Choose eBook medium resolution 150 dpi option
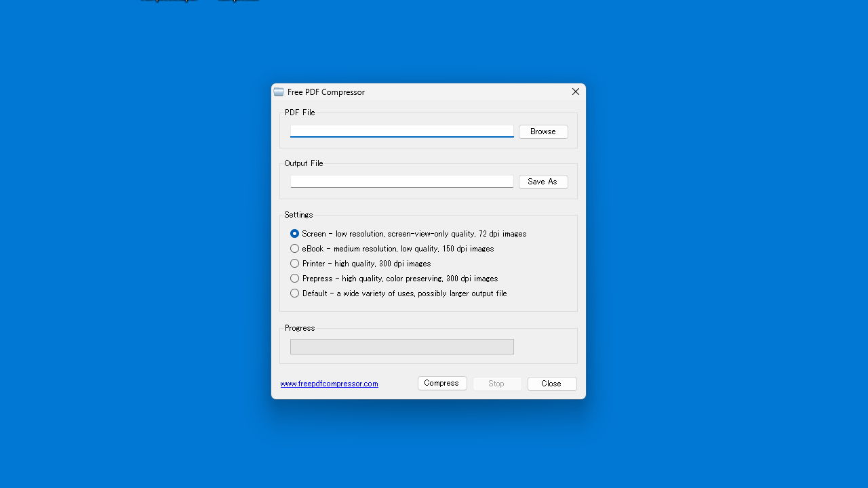This screenshot has height=488, width=868. pyautogui.click(x=392, y=249)
